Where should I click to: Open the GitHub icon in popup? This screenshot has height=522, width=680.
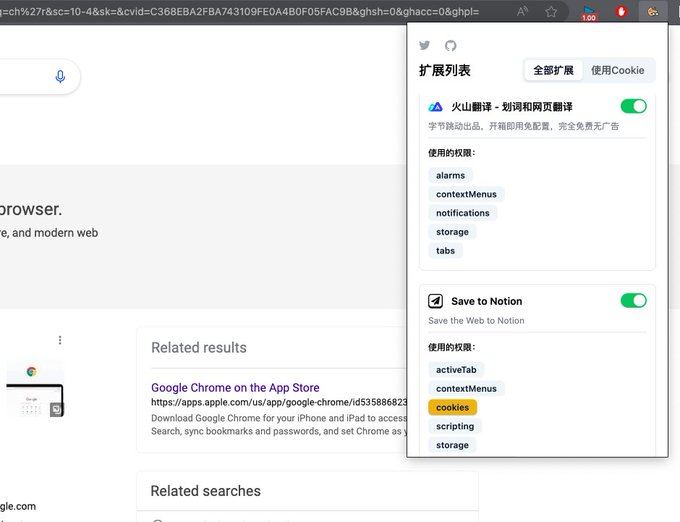[x=451, y=45]
